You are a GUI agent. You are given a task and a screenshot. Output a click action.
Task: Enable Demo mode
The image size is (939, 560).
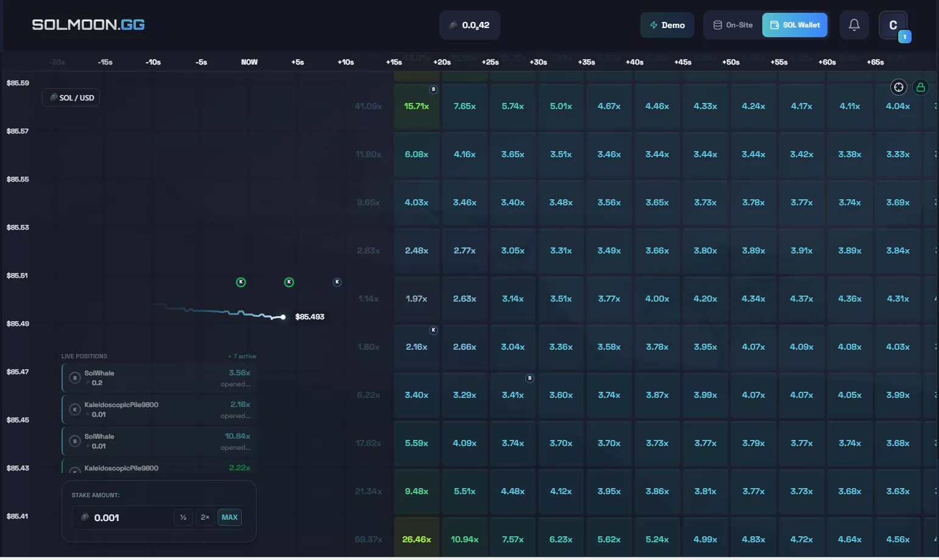click(x=667, y=25)
